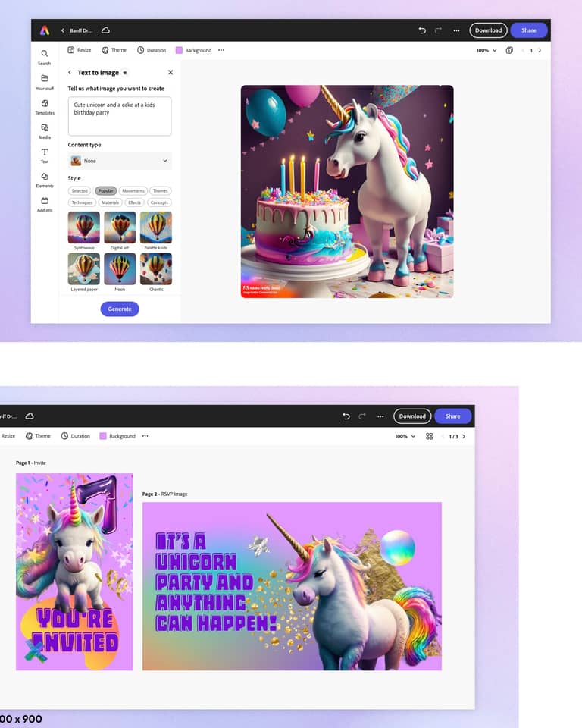Open Duration in the upper window toolbar
582x728 pixels.
(152, 50)
